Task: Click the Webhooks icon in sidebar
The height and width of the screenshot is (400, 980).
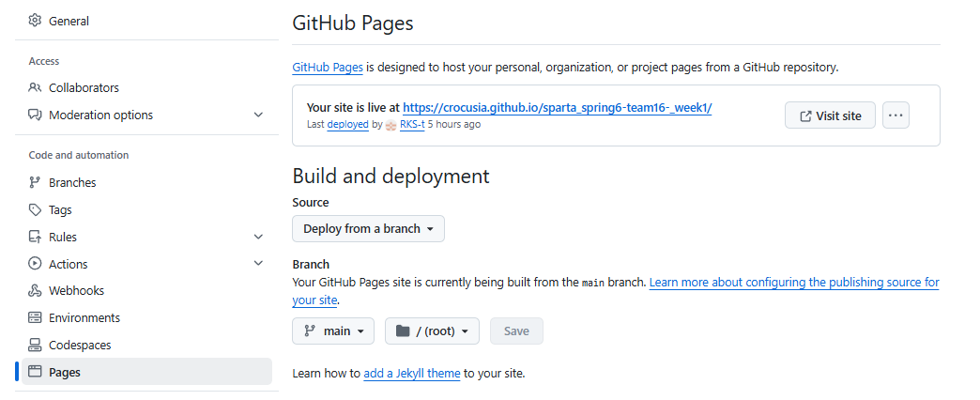Action: tap(35, 291)
